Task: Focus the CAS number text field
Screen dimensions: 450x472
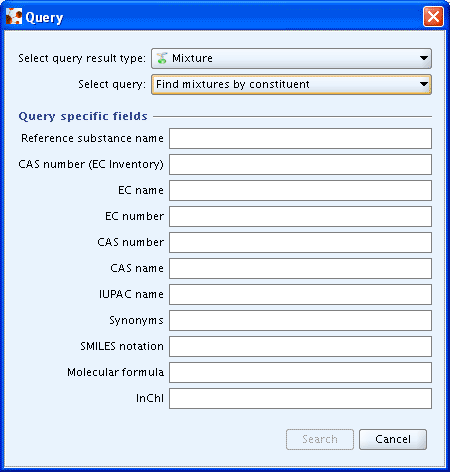Action: tap(300, 242)
